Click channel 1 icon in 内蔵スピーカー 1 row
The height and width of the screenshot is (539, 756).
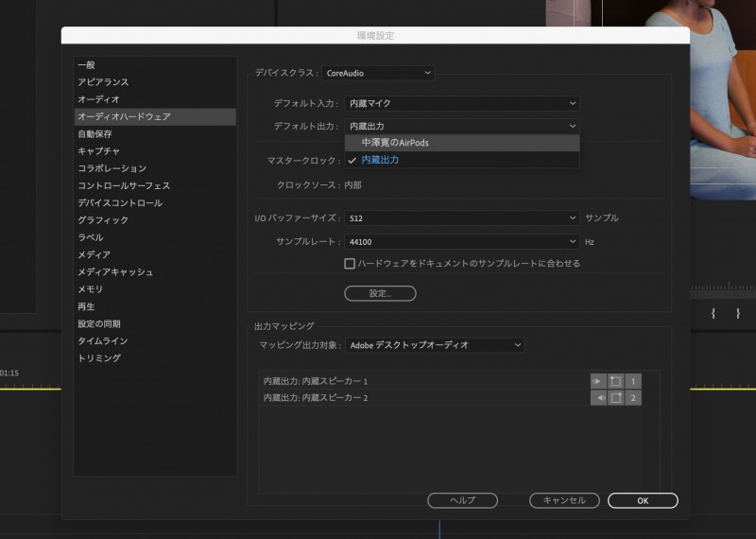click(x=633, y=381)
